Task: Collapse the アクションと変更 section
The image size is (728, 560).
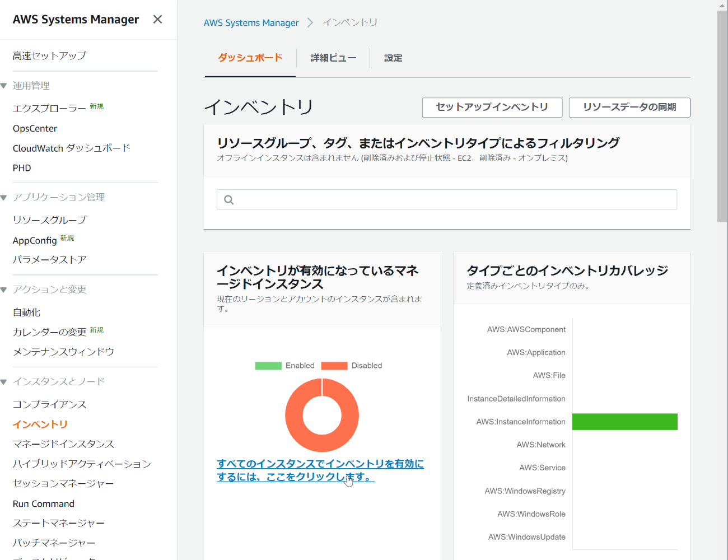Action: pos(4,290)
